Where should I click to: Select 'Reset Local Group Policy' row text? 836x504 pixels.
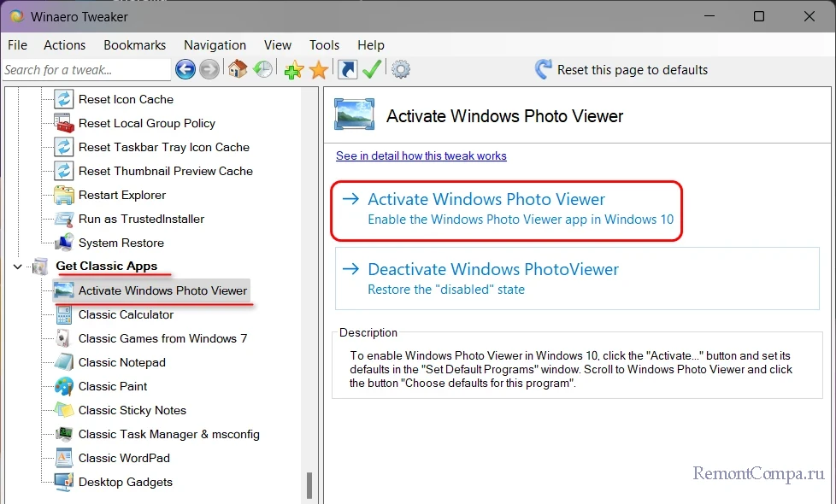147,123
